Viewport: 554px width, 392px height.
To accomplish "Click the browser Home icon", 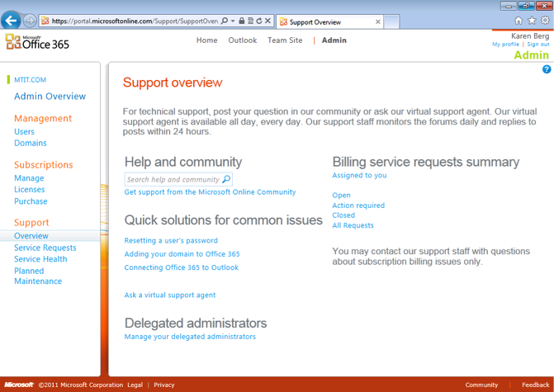I will (x=518, y=21).
